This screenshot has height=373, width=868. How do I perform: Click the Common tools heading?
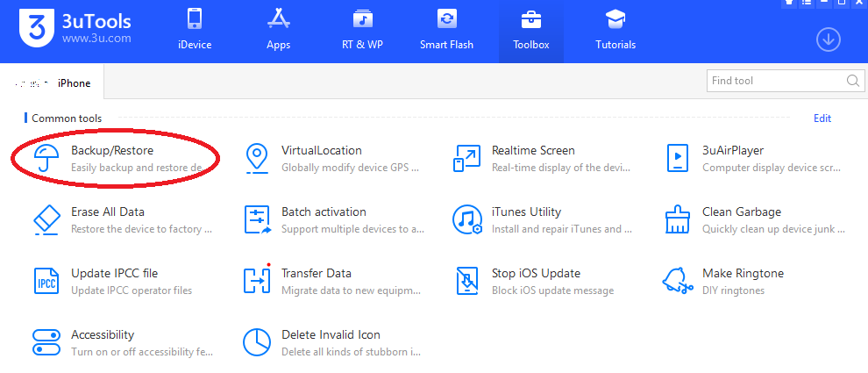67,118
